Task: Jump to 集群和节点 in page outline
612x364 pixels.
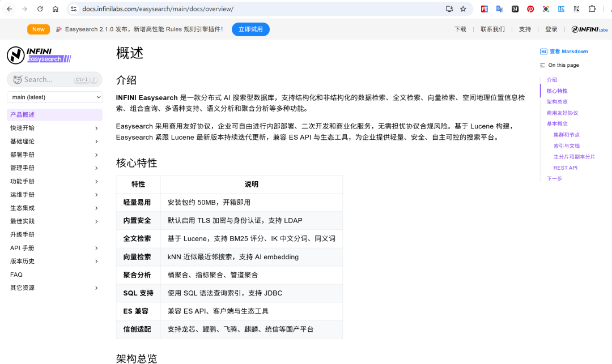Action: (566, 135)
